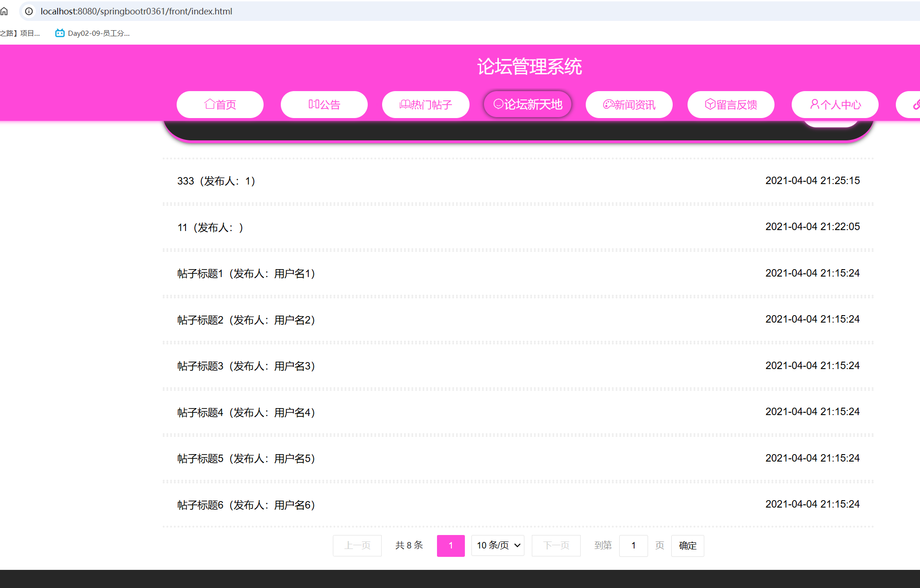Image resolution: width=920 pixels, height=588 pixels.
Task: Click the browser home icon
Action: pos(4,11)
